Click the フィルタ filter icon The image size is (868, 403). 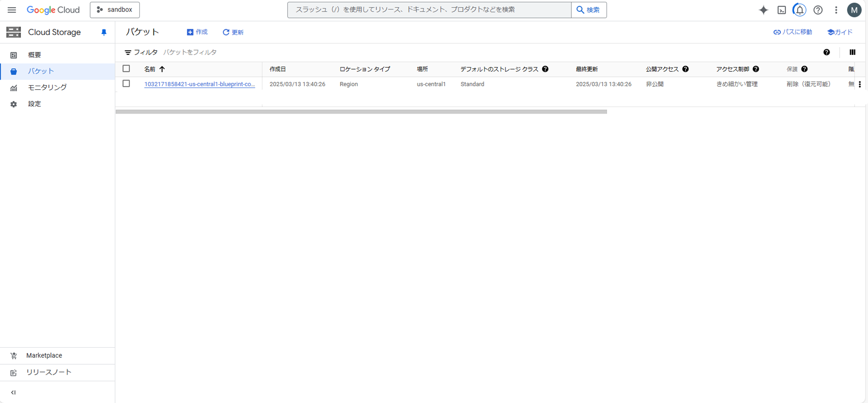[x=128, y=53]
